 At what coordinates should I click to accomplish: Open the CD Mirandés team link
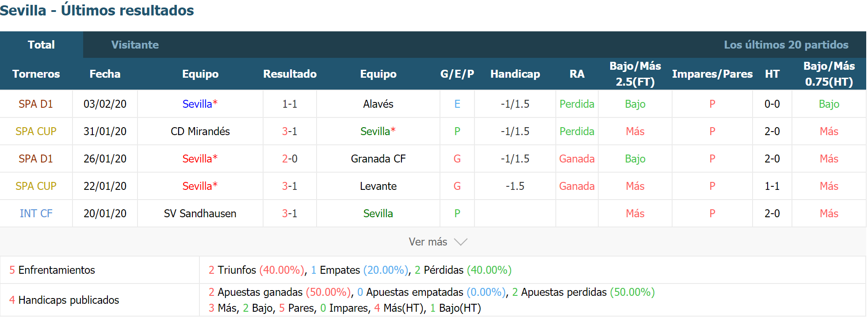coord(200,131)
